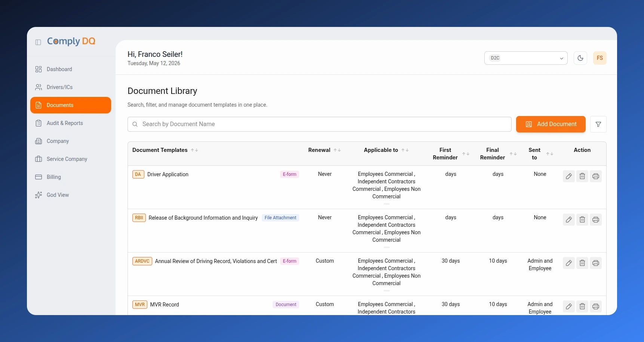This screenshot has width=644, height=342.
Task: Print the Driver Application template
Action: coord(596,176)
